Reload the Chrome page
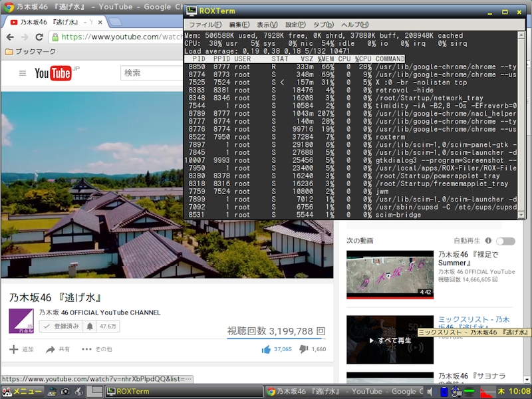Viewport: 532px width, 399px height. [x=39, y=37]
